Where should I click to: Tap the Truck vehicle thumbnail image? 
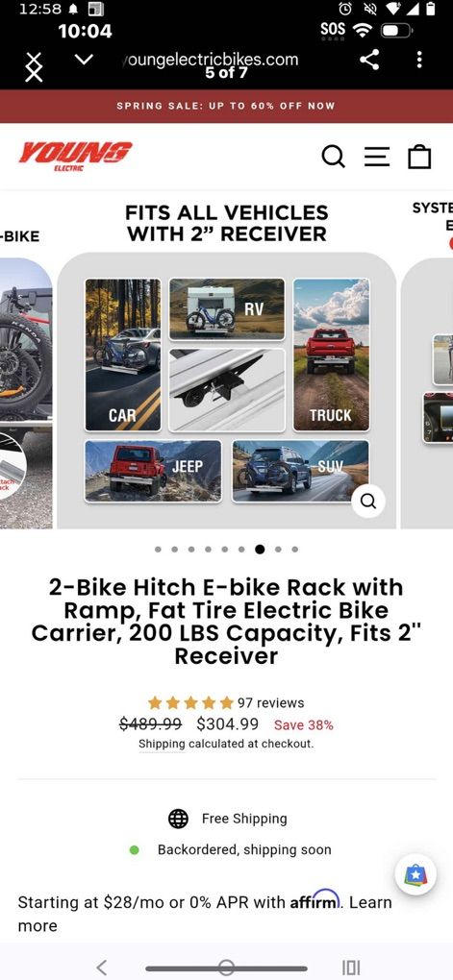pyautogui.click(x=331, y=355)
